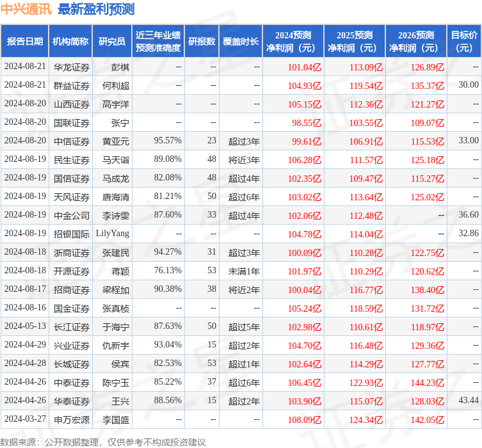This screenshot has width=482, height=448.
Task: Click analyst name 何利超
Action: (x=116, y=85)
